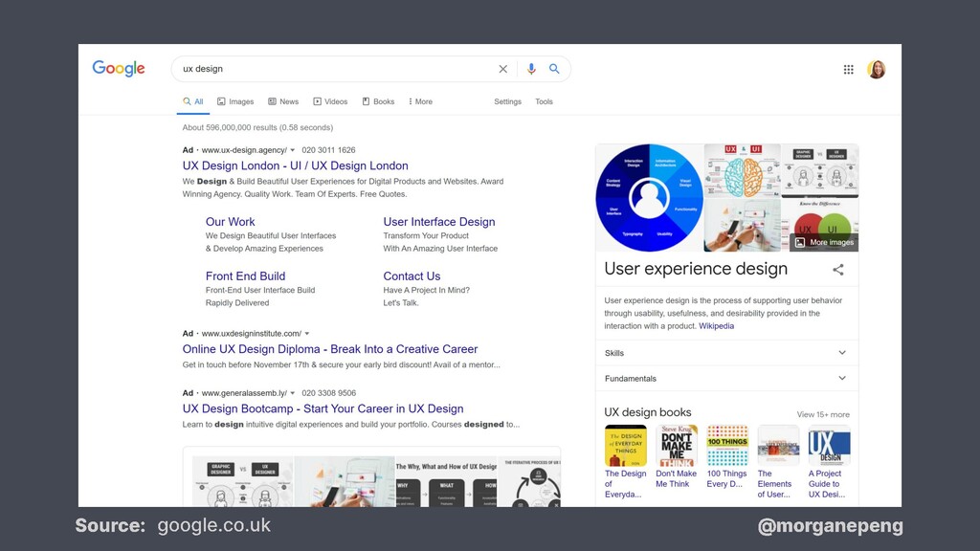The width and height of the screenshot is (980, 551).
Task: Click 'View 15+ more' books
Action: 822,415
